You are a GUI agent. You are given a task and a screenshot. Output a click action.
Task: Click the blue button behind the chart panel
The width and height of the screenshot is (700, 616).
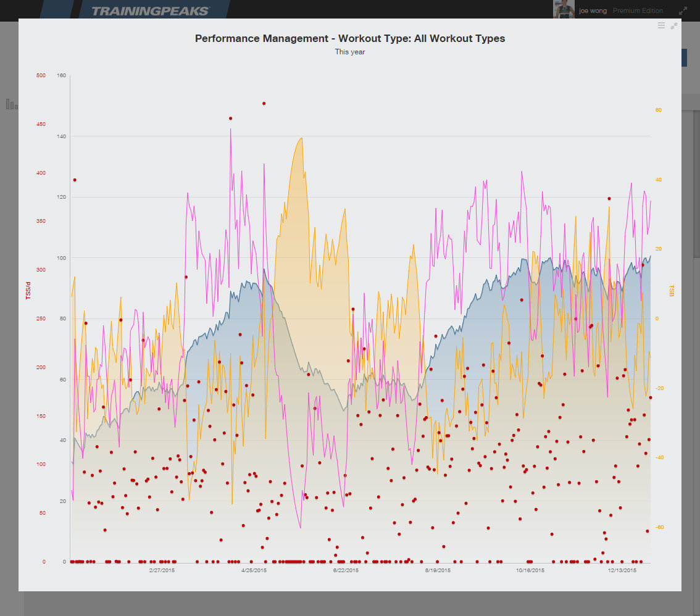tap(684, 58)
